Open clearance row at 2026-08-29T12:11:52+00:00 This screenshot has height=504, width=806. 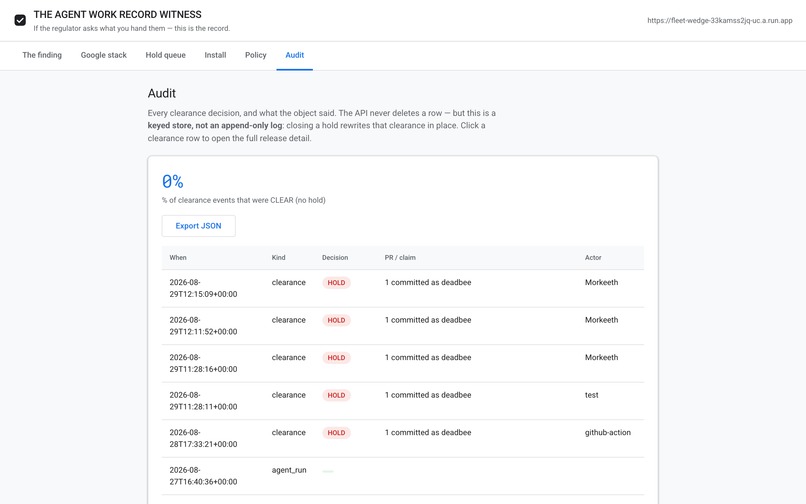click(x=402, y=326)
